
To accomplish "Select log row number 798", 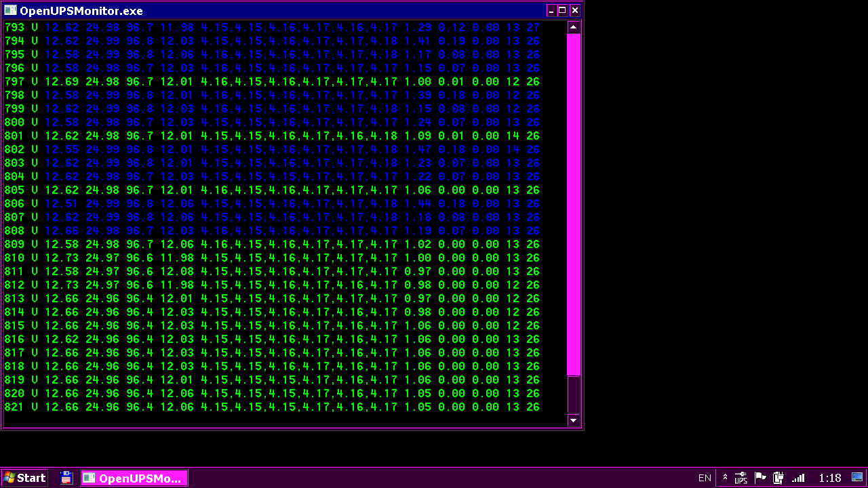I will (x=272, y=95).
